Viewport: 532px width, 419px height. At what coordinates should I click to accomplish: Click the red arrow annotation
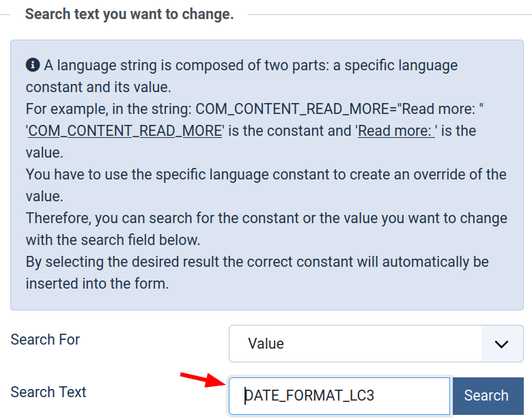pyautogui.click(x=203, y=379)
